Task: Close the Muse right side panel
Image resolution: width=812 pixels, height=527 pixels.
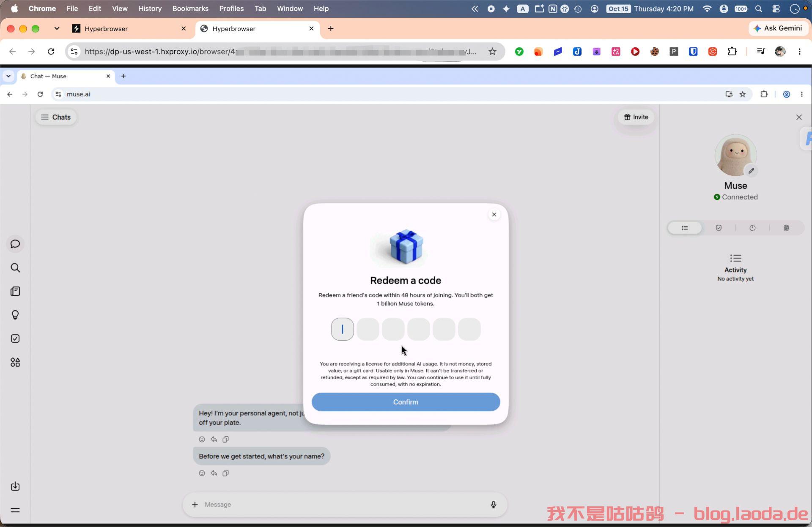Action: tap(799, 117)
